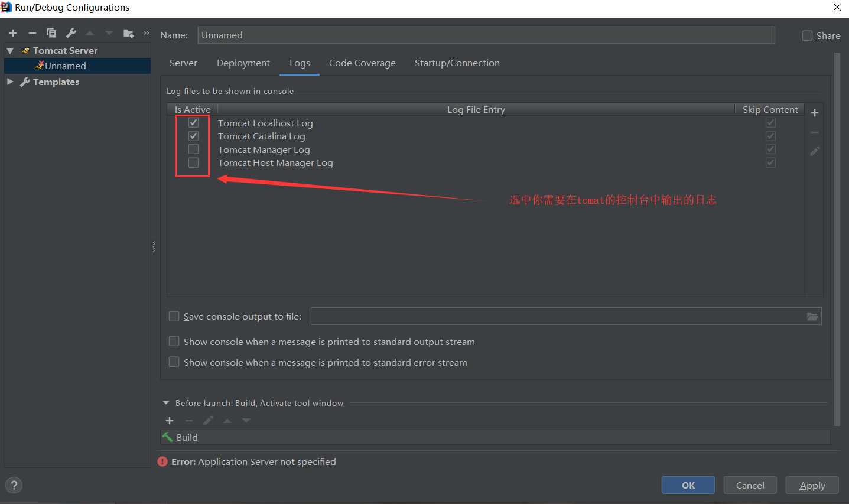The height and width of the screenshot is (504, 849).
Task: Show more toolbar actions via double chevron
Action: (x=147, y=33)
